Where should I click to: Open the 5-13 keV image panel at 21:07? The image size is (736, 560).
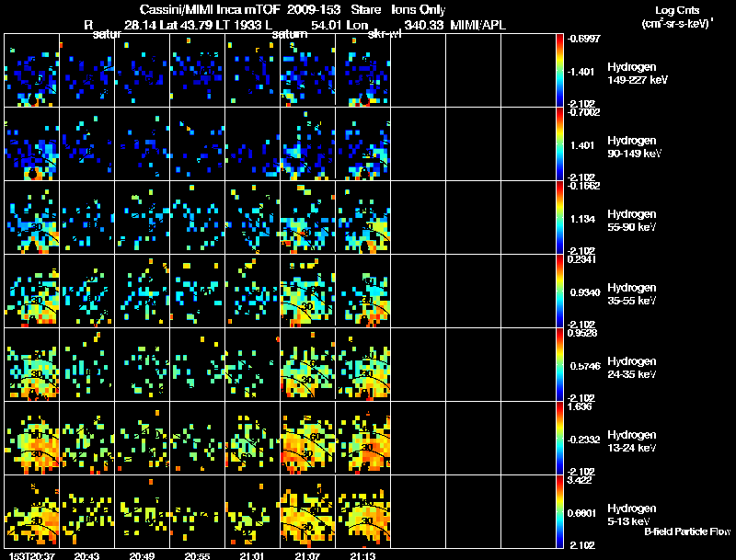[308, 511]
